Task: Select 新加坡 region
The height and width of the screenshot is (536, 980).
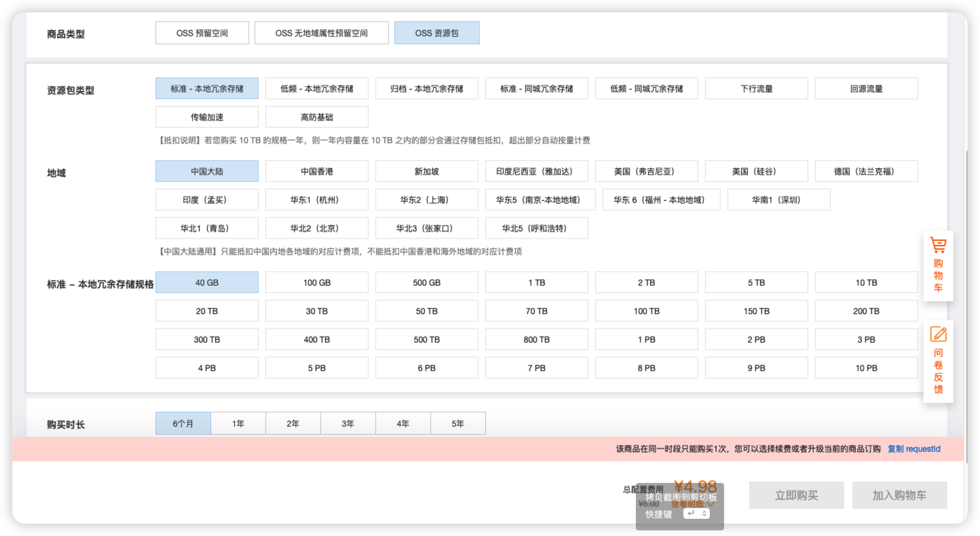Action: click(427, 171)
